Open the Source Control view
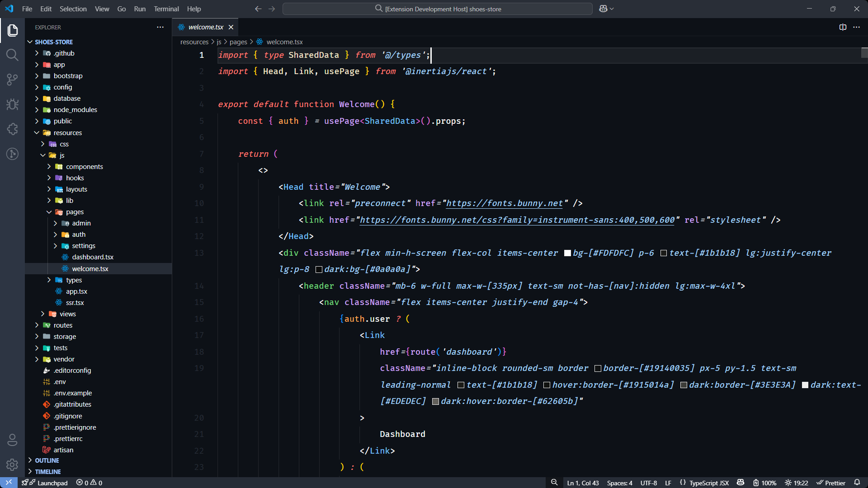This screenshot has height=488, width=868. 12,80
